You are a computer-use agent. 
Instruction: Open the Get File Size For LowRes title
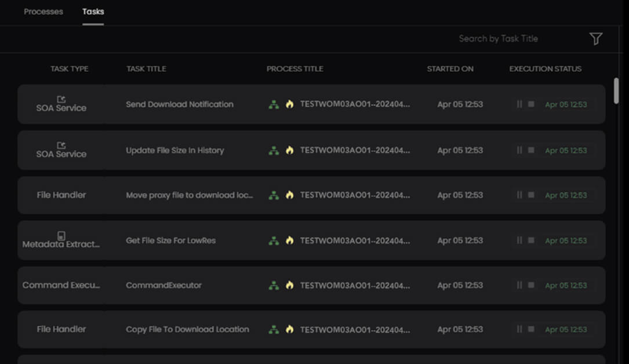pyautogui.click(x=171, y=241)
